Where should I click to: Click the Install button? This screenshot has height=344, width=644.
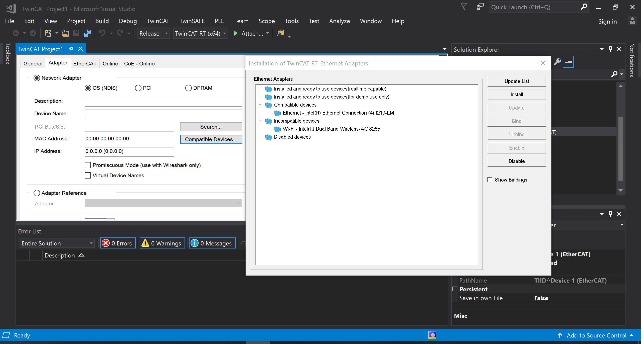point(517,95)
